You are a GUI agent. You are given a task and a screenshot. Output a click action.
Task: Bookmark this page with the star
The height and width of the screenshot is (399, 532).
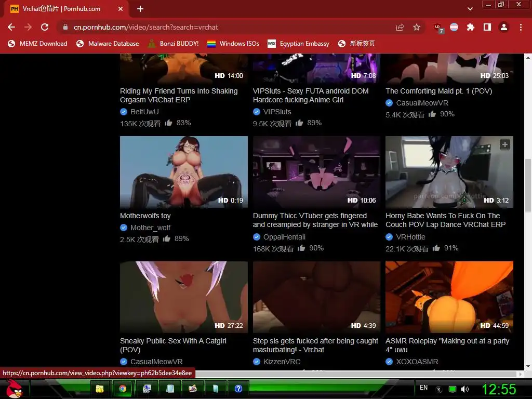click(x=417, y=27)
